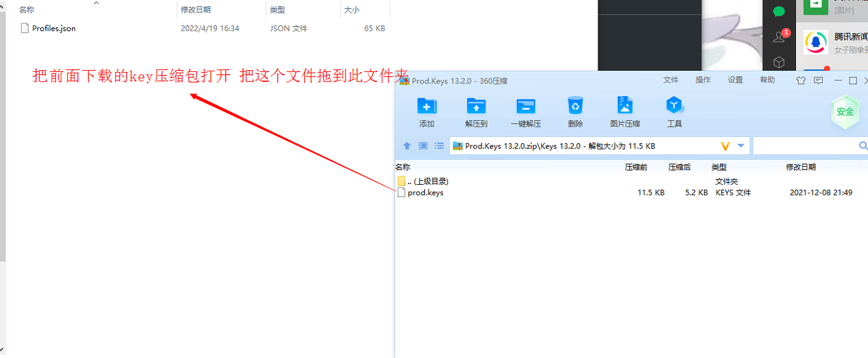Open the 文件 menu in 360压缩

tap(671, 80)
